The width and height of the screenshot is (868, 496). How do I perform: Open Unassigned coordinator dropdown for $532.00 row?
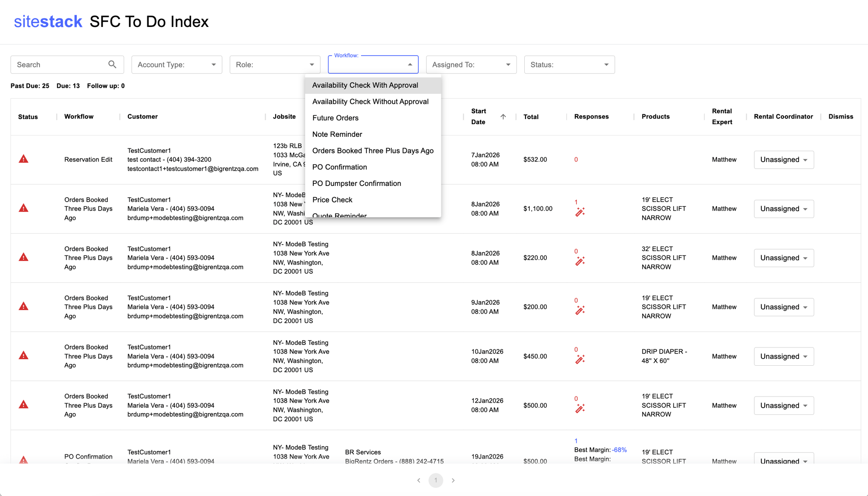coord(783,160)
